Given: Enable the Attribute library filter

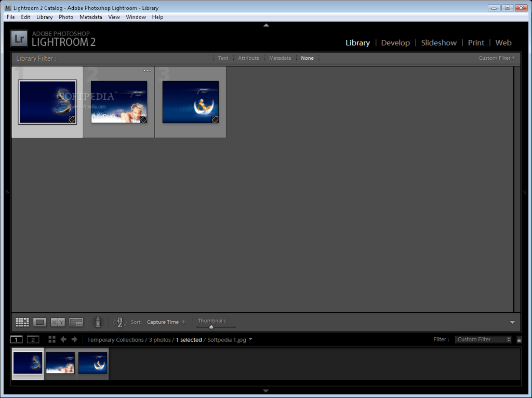Looking at the screenshot, I should (248, 58).
